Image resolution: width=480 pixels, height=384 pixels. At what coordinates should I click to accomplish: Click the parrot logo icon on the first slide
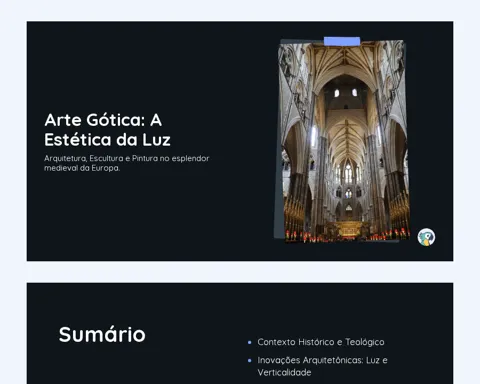(x=426, y=237)
